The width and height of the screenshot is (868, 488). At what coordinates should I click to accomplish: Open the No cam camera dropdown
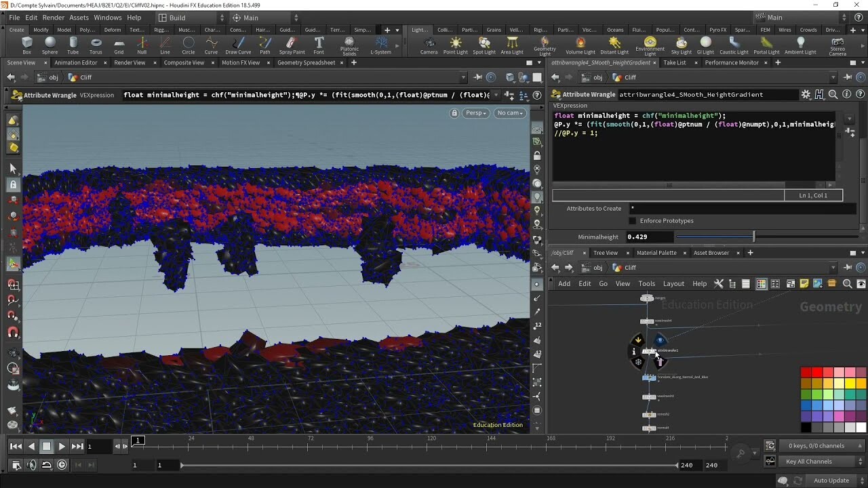[x=509, y=113]
